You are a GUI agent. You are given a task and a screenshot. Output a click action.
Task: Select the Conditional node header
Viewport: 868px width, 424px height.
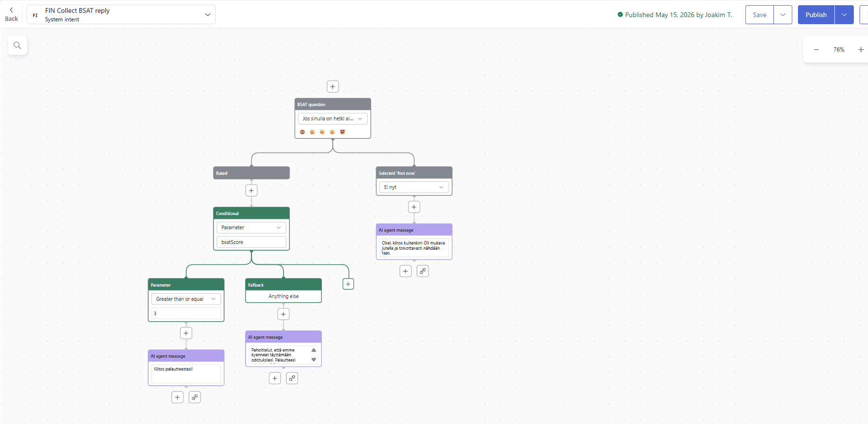251,214
